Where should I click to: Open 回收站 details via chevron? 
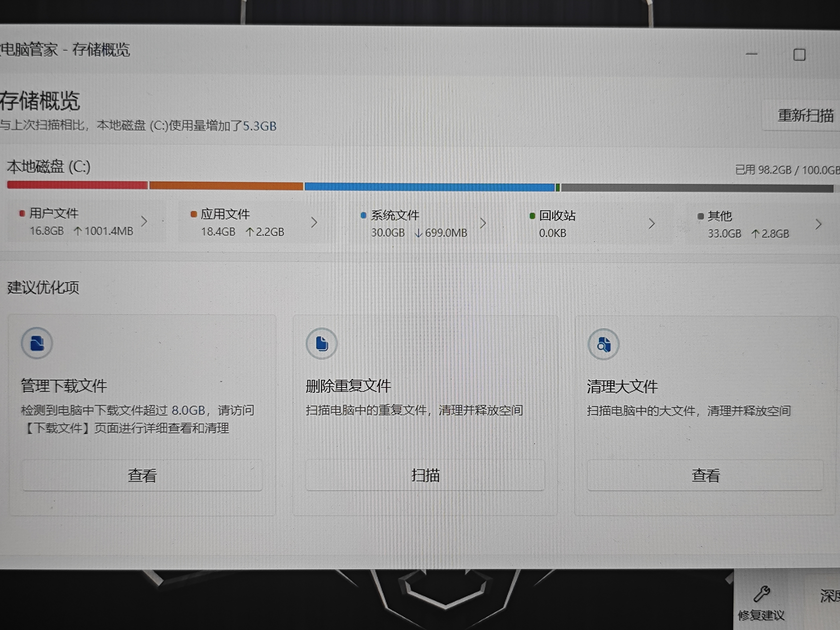tap(652, 224)
